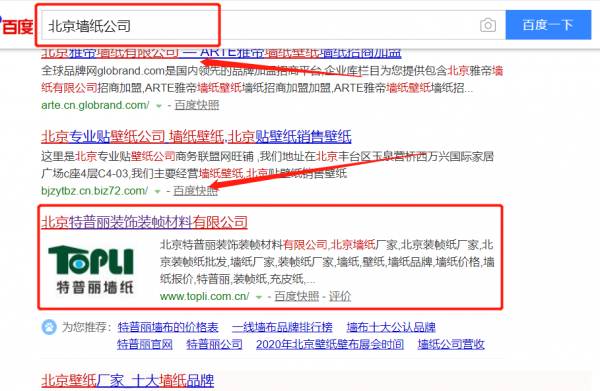Open the suggestion 一线墙布品牌排行榜
Viewport: 600px width, 391px height.
click(282, 327)
